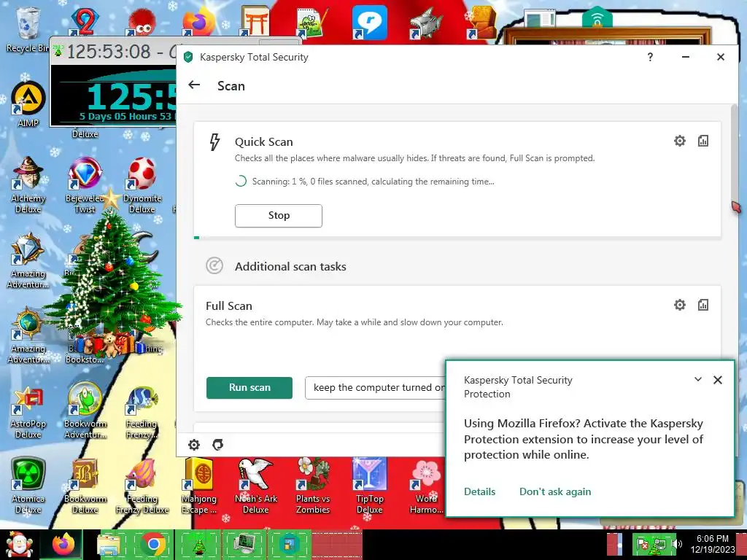Click the Quick Scan lightning bolt icon

click(214, 142)
